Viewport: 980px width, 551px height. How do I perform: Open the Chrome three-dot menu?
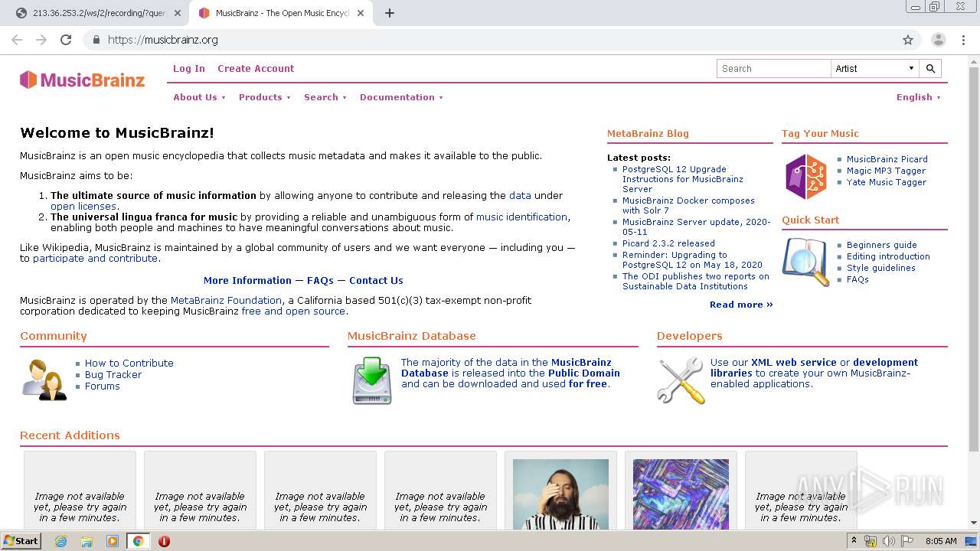963,40
